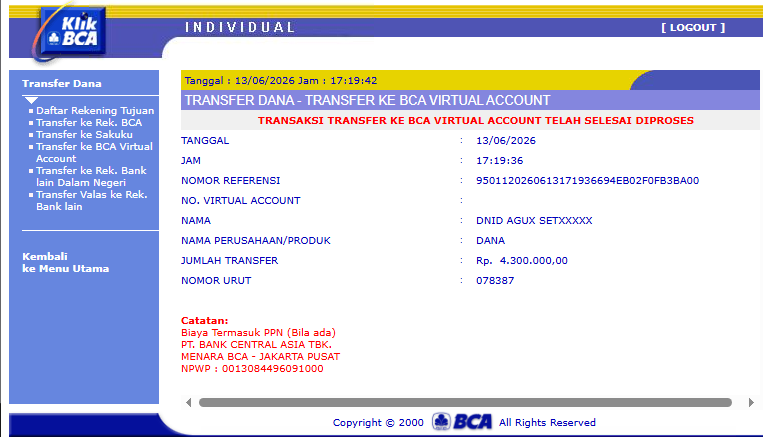Click the Tanggal Jam timestamp in yellow bar
The width and height of the screenshot is (763, 437).
(x=281, y=80)
